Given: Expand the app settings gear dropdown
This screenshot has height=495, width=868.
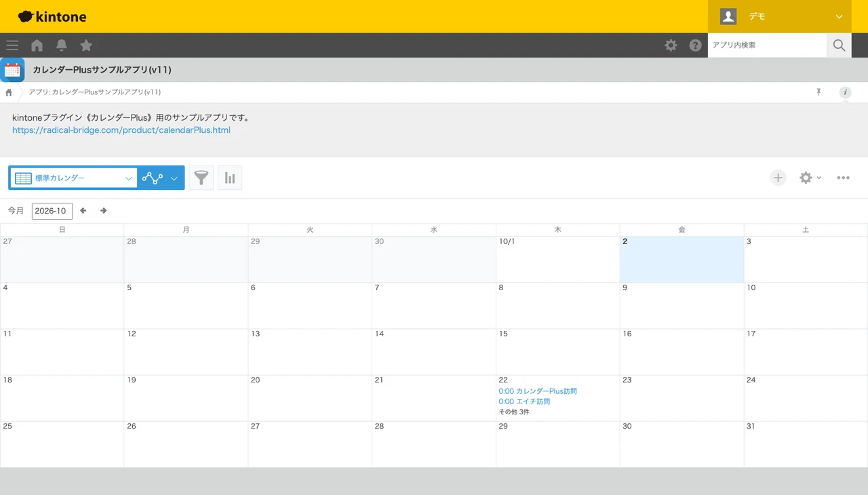Looking at the screenshot, I should [x=810, y=178].
